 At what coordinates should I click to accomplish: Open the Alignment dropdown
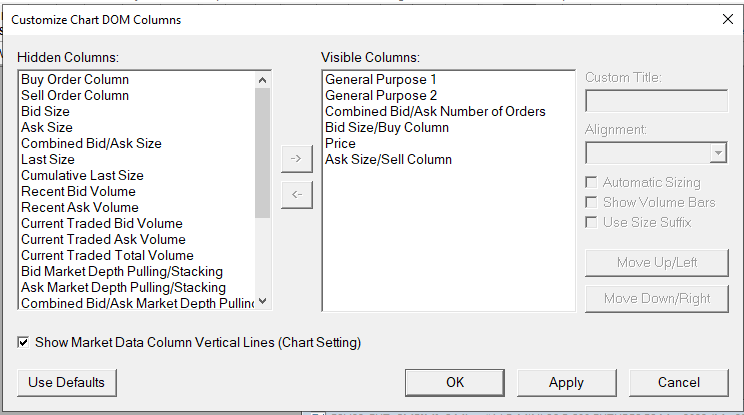coord(718,153)
